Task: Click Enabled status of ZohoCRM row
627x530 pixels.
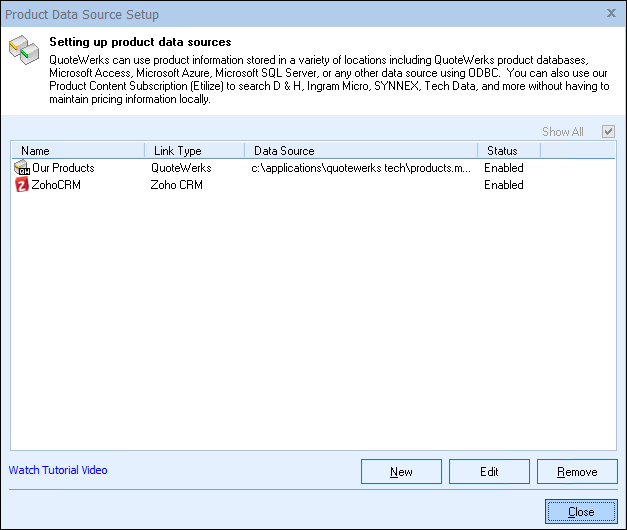Action: pos(504,185)
